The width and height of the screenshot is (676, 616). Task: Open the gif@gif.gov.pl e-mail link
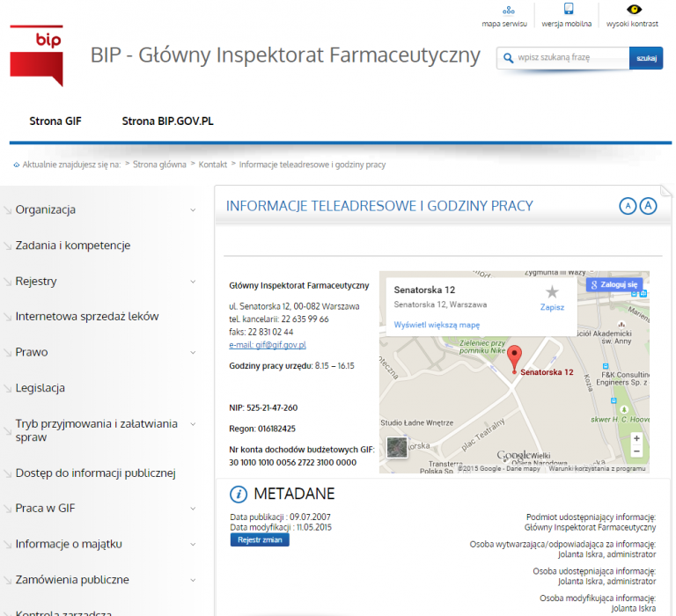click(268, 345)
